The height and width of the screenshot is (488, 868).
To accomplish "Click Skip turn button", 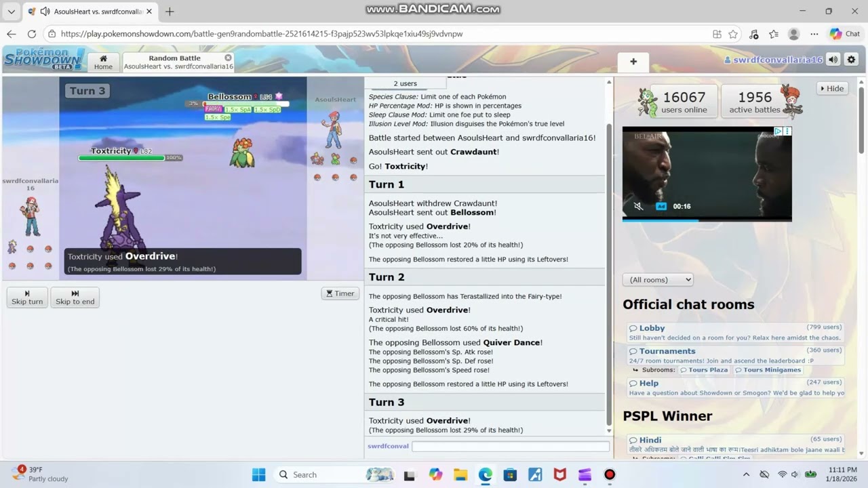I will tap(27, 298).
